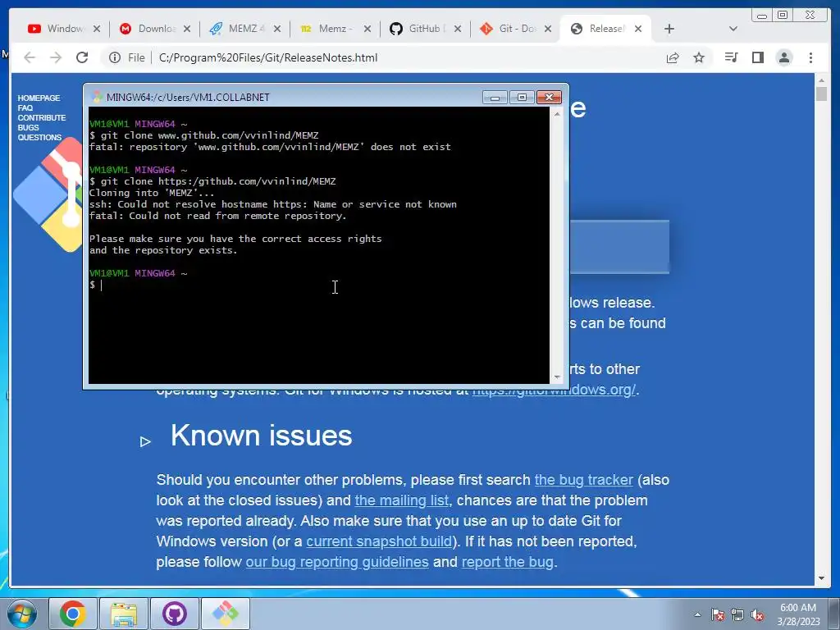Open FAQ link in sidebar

(x=25, y=107)
